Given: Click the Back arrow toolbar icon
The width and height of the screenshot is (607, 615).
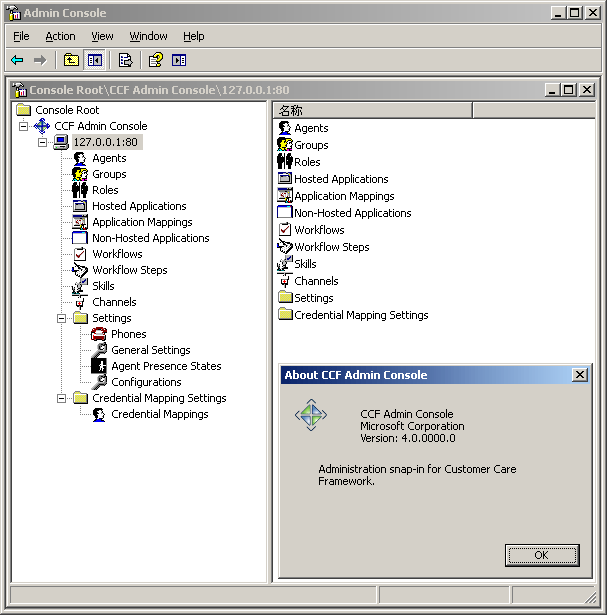Looking at the screenshot, I should click(x=17, y=60).
